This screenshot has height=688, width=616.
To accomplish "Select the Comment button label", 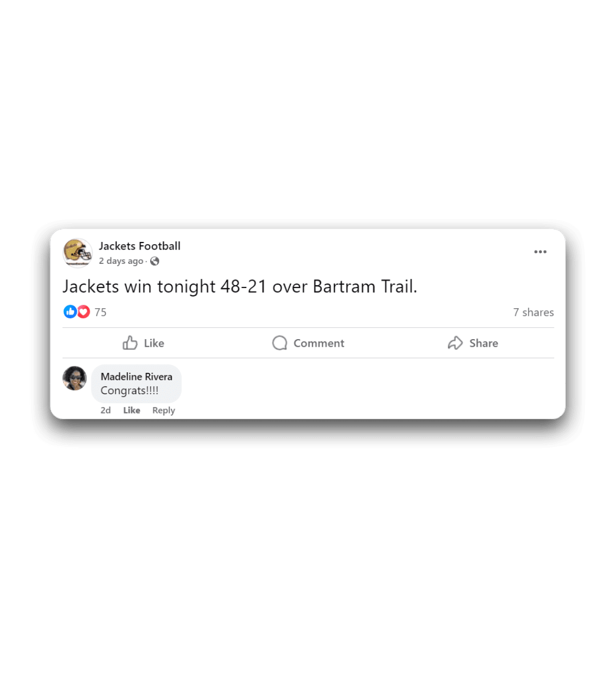I will point(319,343).
